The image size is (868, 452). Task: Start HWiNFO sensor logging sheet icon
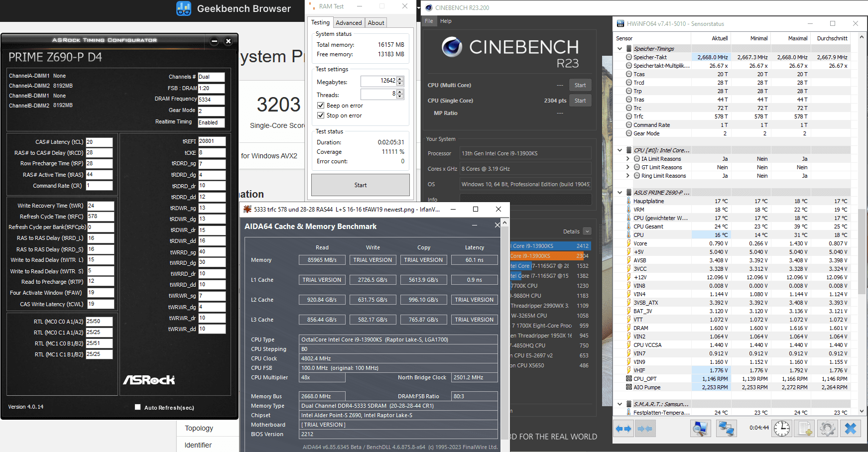coord(804,429)
